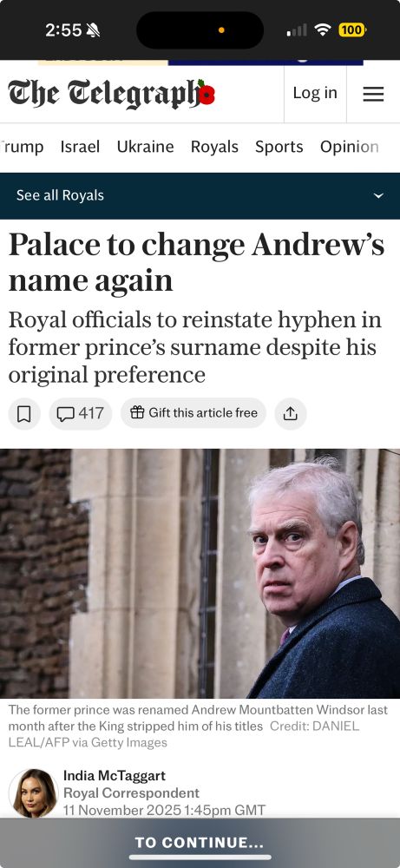Open the hamburger menu icon

coord(373,94)
